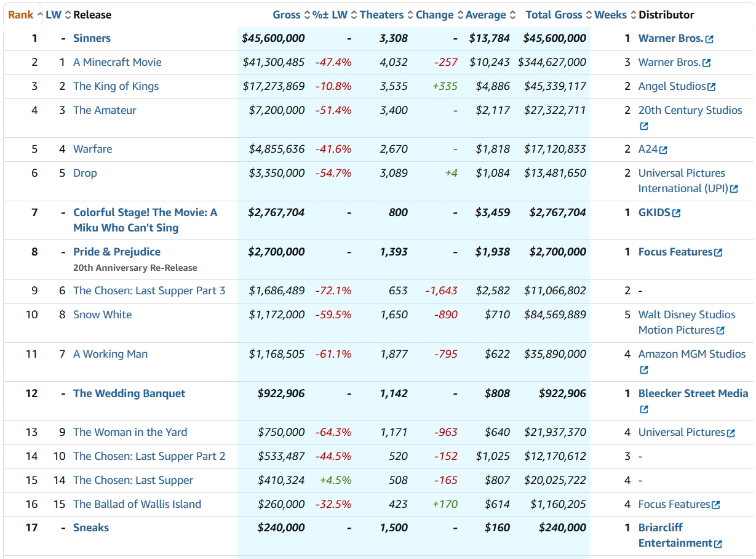Select the $84,569,889 total gross value
The image size is (756, 559).
point(555,315)
